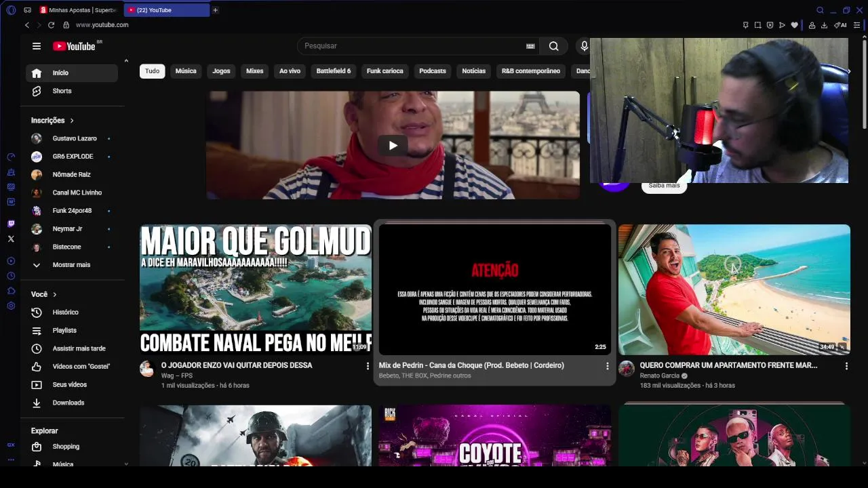Screen dimensions: 868x488
Task: Expand Mostrar mais in subscriptions
Action: coord(71,265)
